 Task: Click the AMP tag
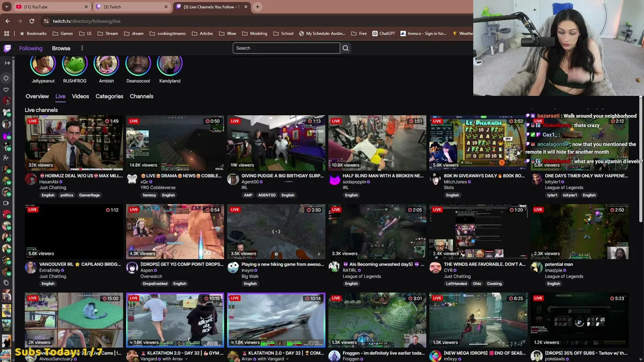click(248, 195)
